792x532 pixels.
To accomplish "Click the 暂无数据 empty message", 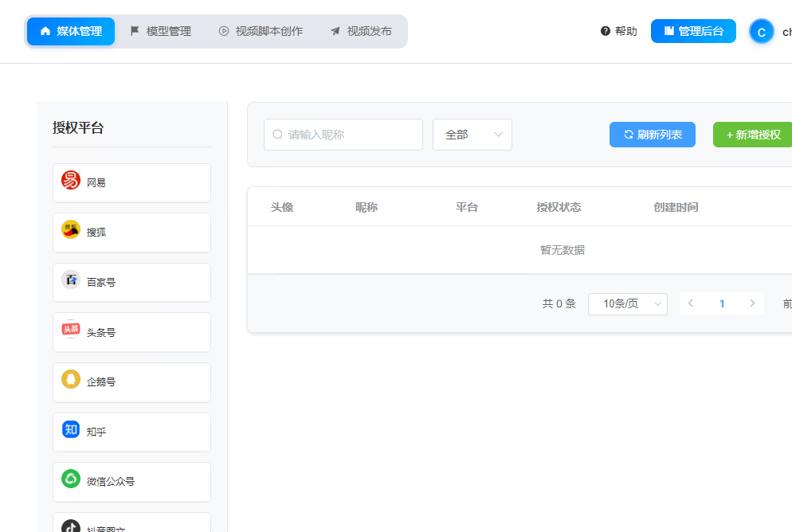I will (x=563, y=250).
